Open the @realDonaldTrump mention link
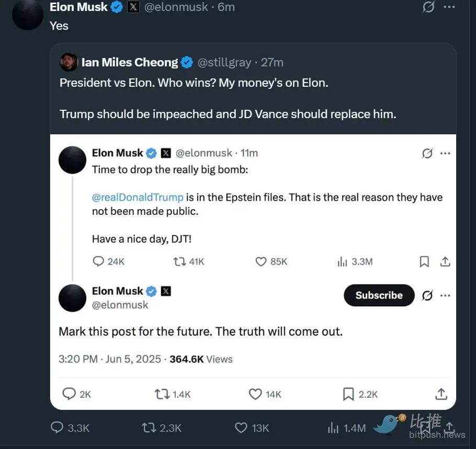 coord(138,197)
